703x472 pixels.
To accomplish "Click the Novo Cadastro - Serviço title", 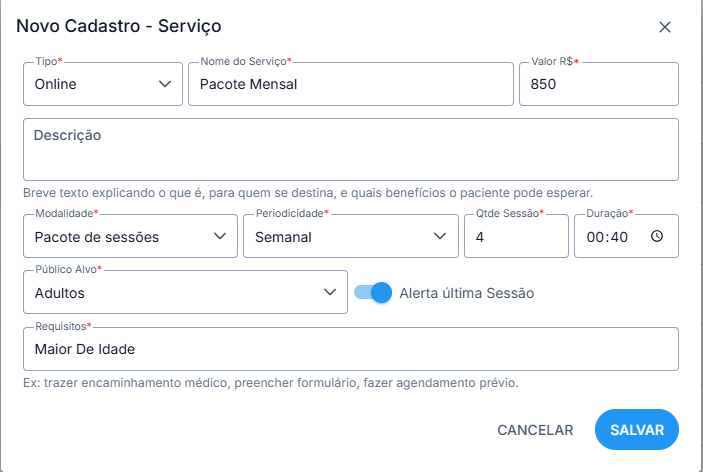I will [x=119, y=26].
